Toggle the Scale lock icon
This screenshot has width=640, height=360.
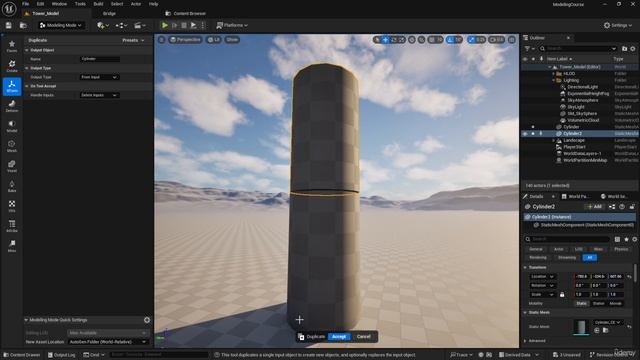(562, 294)
